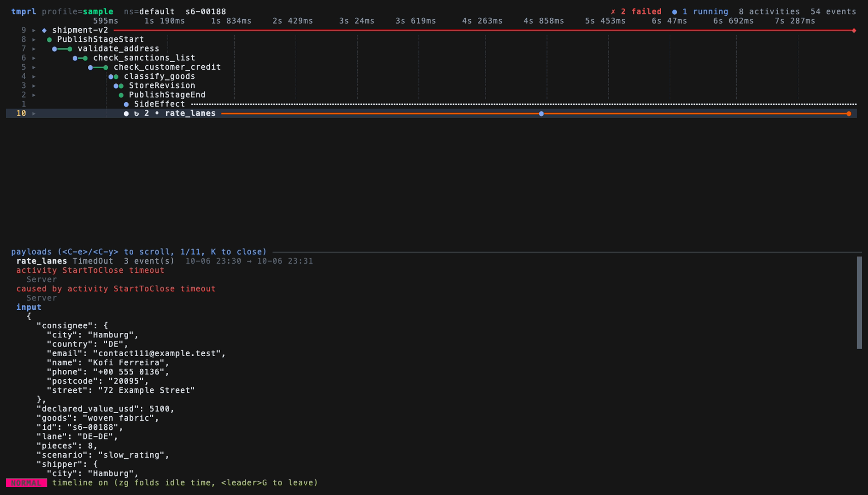Click the 'input' payload heading
The image size is (868, 495).
[29, 308]
